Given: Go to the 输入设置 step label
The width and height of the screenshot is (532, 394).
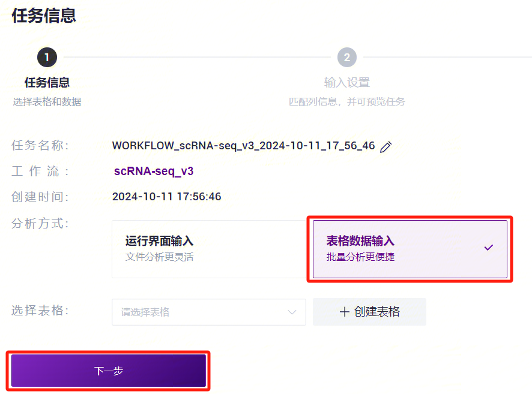Looking at the screenshot, I should [346, 83].
